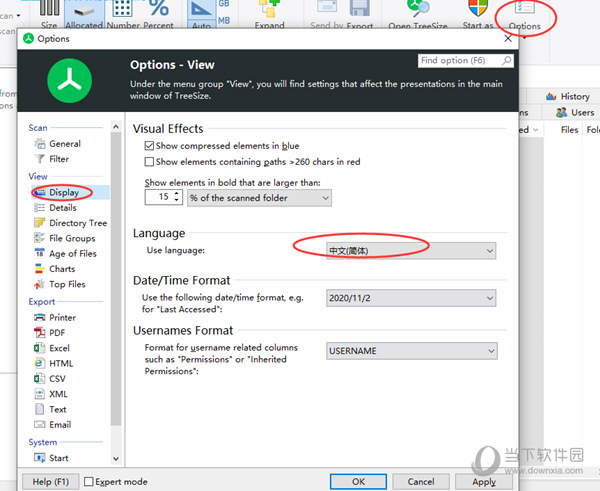This screenshot has height=491, width=600.
Task: Select Display under View
Action: (64, 192)
